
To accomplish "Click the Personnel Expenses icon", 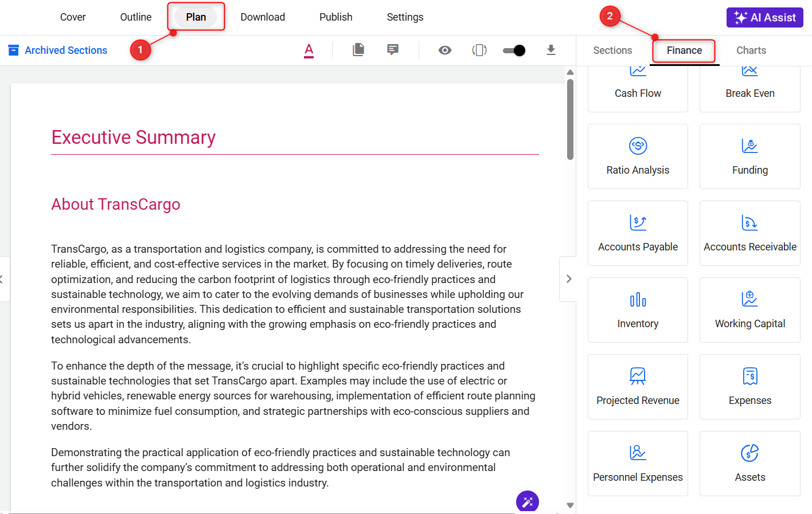I will click(638, 453).
